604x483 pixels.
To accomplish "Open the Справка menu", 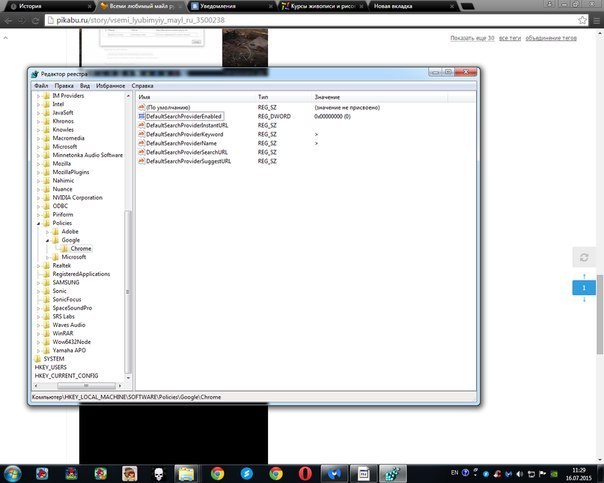I will [x=143, y=86].
